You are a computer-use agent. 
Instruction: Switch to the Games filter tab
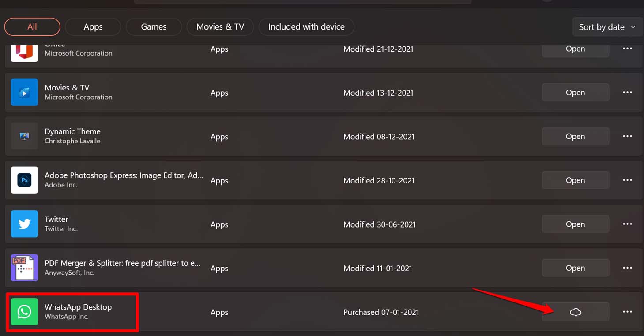[x=154, y=27]
